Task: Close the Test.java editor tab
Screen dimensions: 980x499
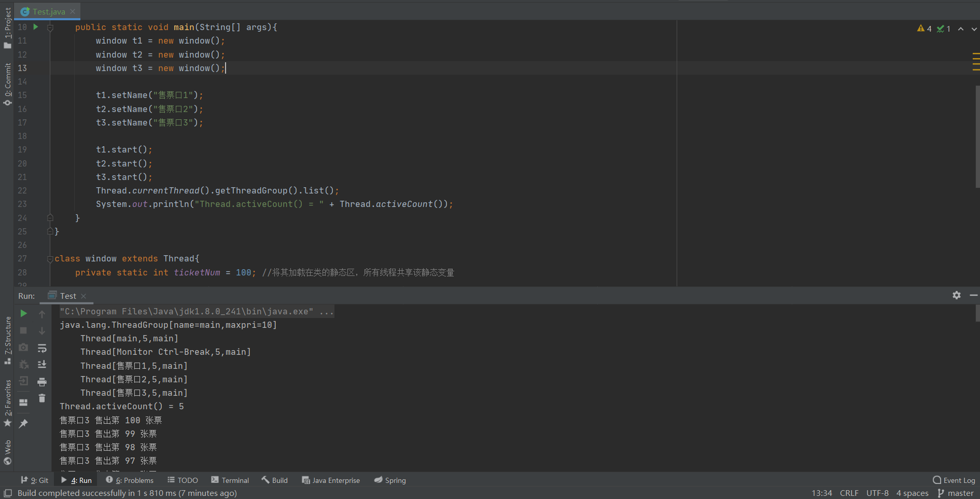Action: click(x=73, y=11)
